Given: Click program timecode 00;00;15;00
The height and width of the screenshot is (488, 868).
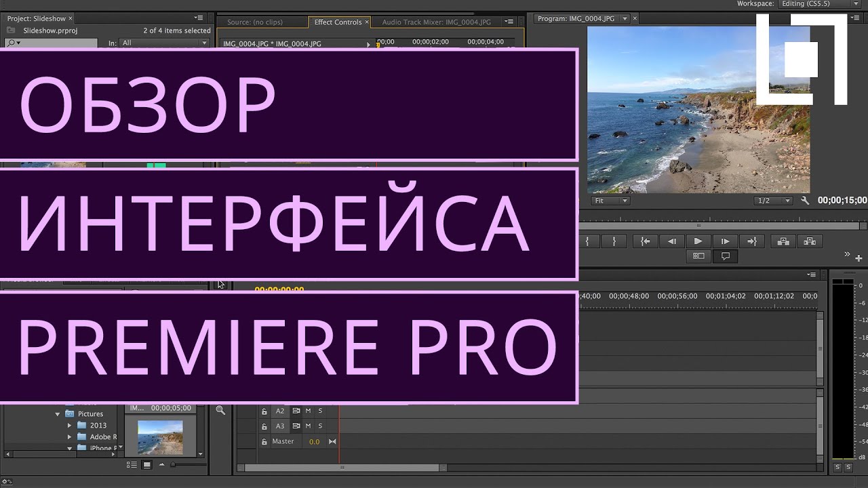Looking at the screenshot, I should click(842, 201).
